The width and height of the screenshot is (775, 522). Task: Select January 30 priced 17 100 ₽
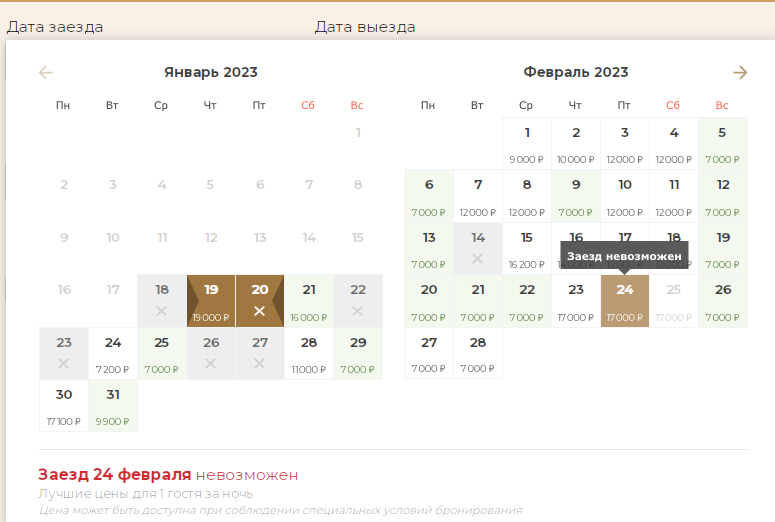click(x=64, y=404)
